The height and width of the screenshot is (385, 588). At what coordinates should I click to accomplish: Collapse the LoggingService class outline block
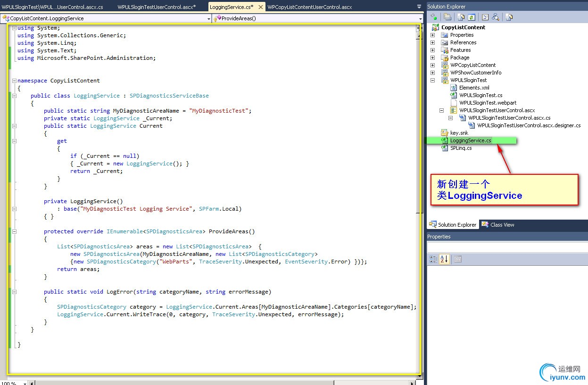tap(14, 96)
